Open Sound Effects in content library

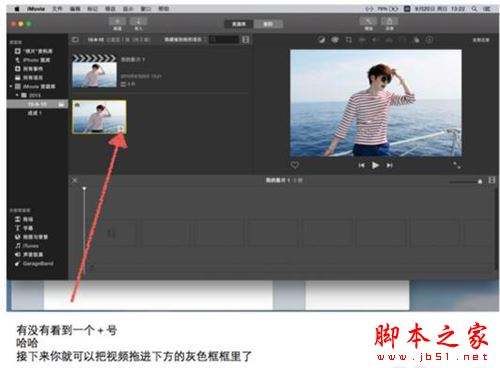click(29, 255)
